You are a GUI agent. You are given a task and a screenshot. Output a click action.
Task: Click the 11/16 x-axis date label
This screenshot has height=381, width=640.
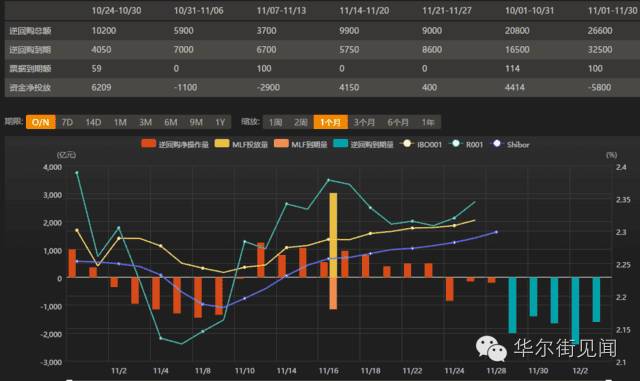(329, 371)
